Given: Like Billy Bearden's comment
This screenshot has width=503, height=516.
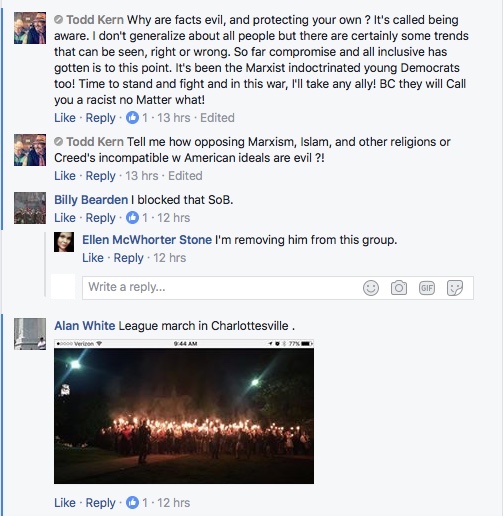Looking at the screenshot, I should pyautogui.click(x=65, y=218).
